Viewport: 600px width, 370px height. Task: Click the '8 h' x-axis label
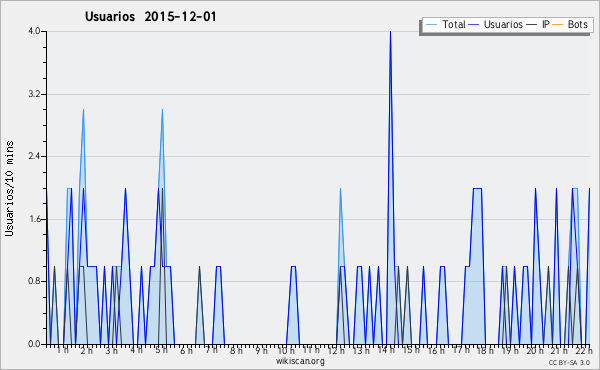pos(236,350)
